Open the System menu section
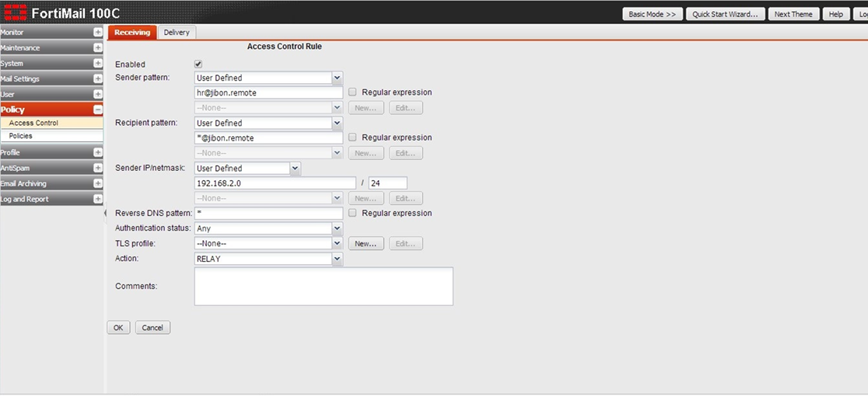Screen dimensions: 868x397 pos(51,64)
